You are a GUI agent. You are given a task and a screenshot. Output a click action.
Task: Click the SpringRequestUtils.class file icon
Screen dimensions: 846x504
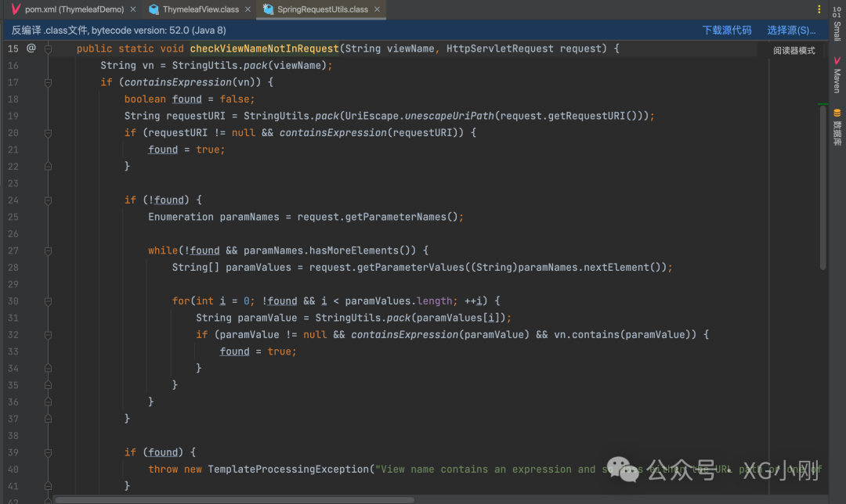click(x=268, y=9)
